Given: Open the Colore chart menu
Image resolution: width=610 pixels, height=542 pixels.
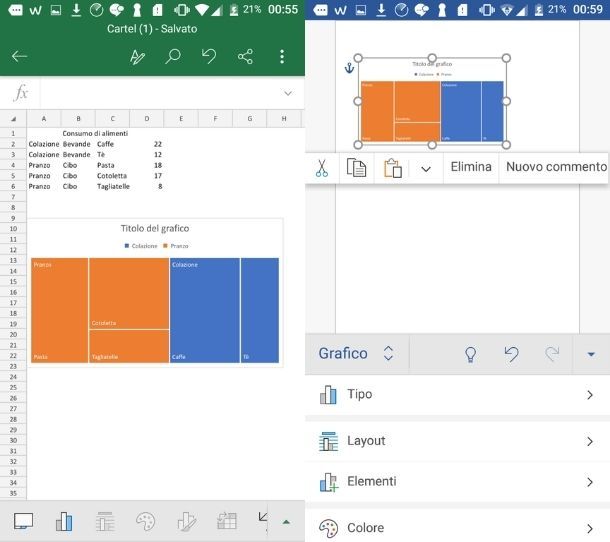Looking at the screenshot, I should coord(458,528).
